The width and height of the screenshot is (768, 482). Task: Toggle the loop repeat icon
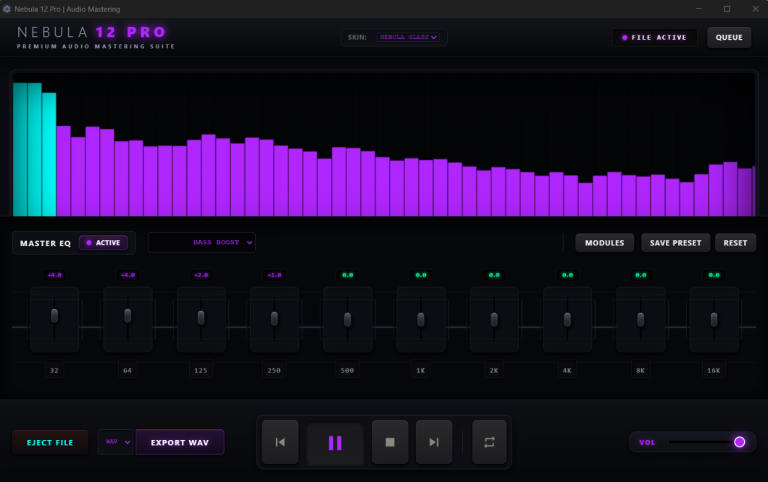[x=489, y=442]
